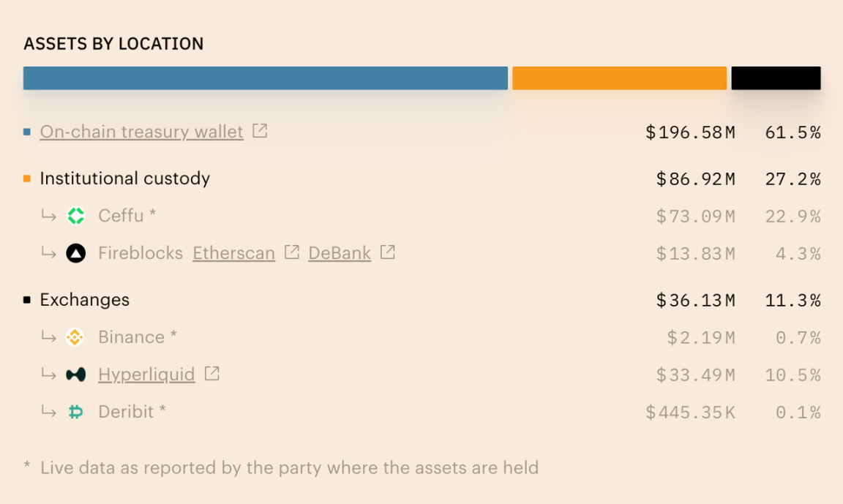The width and height of the screenshot is (843, 504).
Task: Open the Etherscan link for Fireblocks
Action: [233, 254]
